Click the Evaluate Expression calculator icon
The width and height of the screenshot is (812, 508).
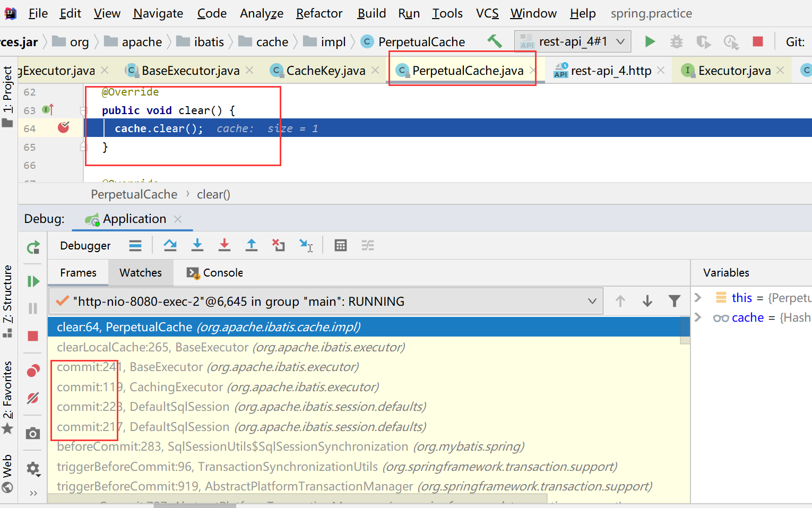pyautogui.click(x=341, y=245)
